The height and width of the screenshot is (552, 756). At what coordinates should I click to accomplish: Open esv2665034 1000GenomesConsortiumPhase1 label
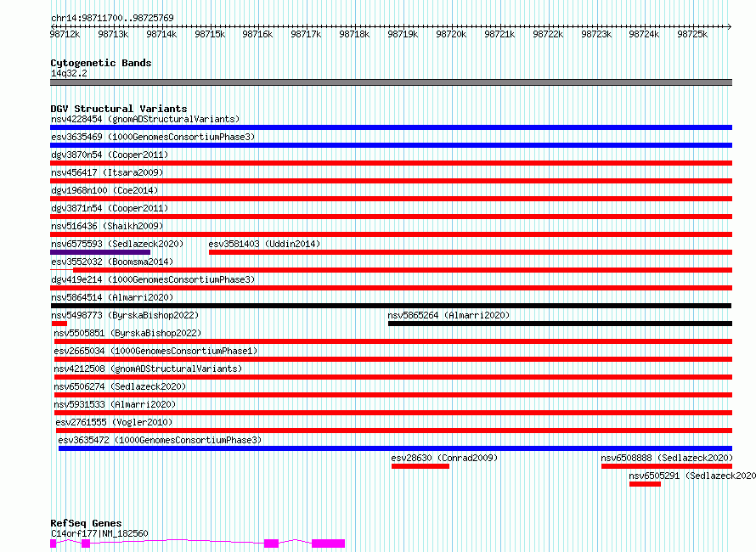(x=155, y=351)
